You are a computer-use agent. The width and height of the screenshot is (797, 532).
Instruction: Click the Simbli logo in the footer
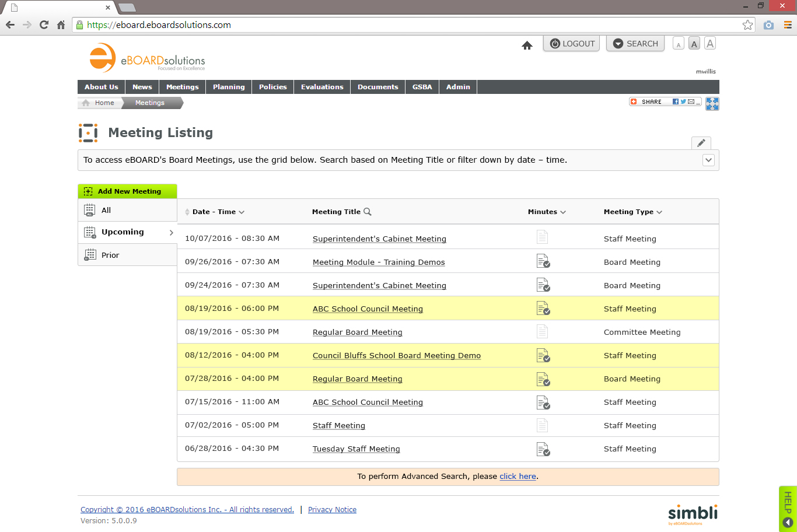point(692,514)
